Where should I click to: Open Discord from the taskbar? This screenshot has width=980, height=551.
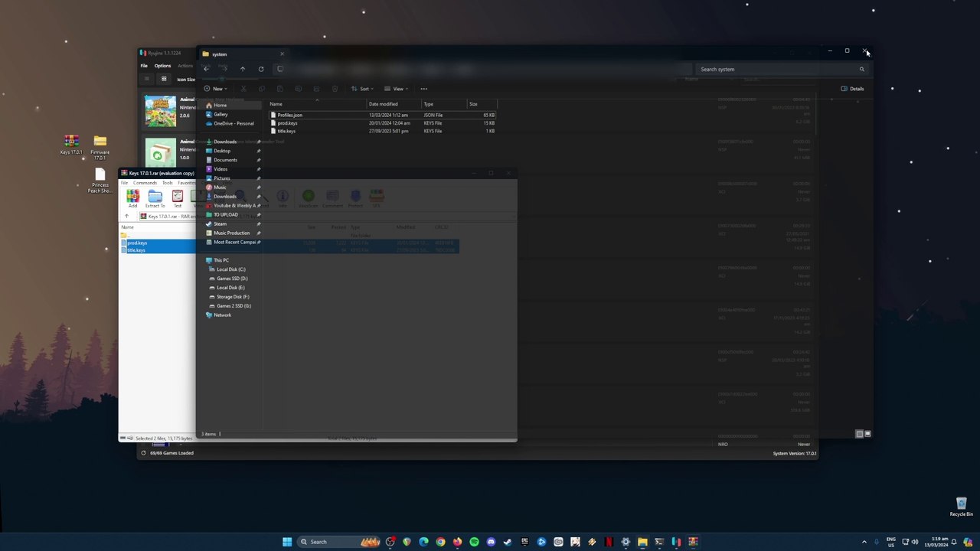pyautogui.click(x=491, y=542)
